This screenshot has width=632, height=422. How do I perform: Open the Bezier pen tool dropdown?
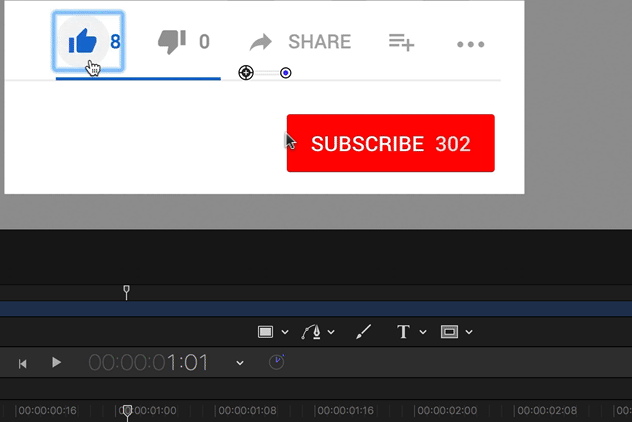[x=331, y=332]
